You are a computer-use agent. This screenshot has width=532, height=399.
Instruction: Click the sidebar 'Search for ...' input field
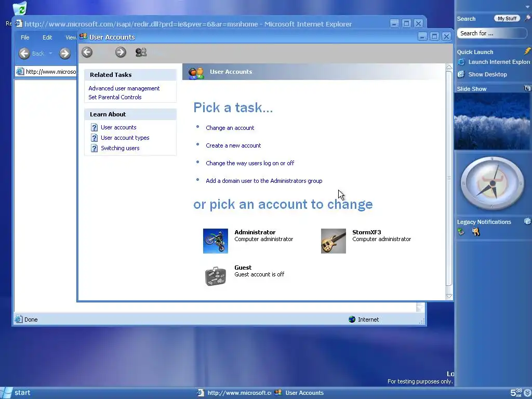[492, 33]
